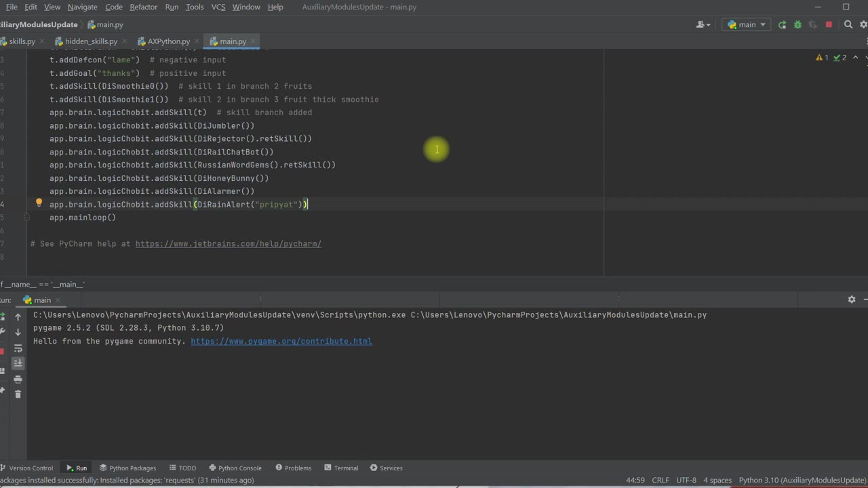Viewport: 868px width, 488px height.
Task: Click the Rerun 'main' toolbar icon
Action: pos(782,24)
